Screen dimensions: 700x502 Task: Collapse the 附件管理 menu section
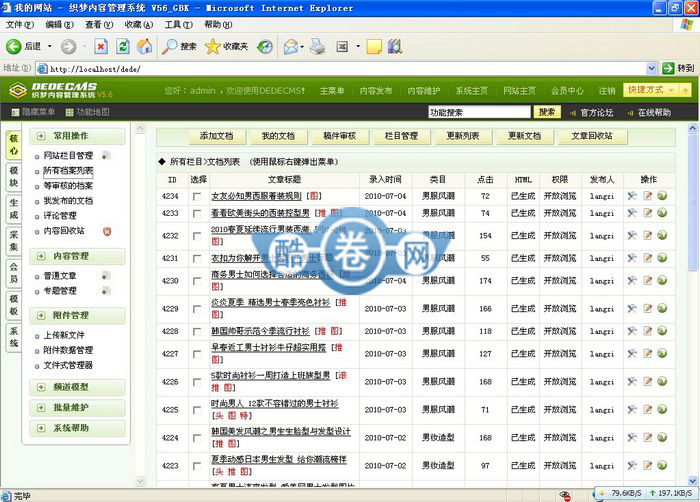click(41, 315)
